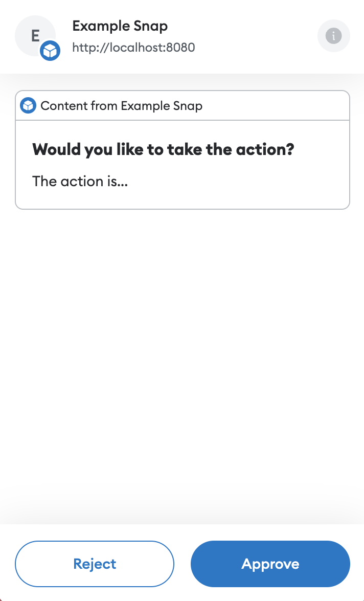Click the empty area below the content card
This screenshot has width=364, height=601.
coord(182,358)
